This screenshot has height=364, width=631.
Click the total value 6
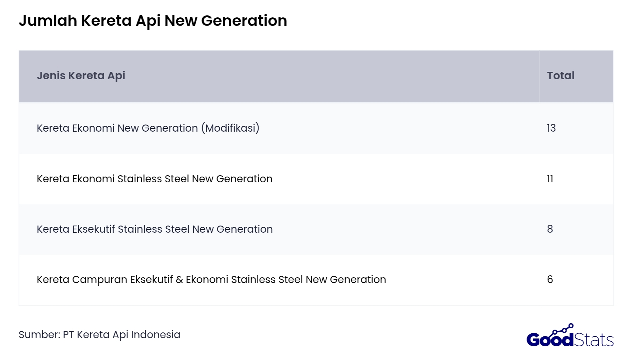tap(550, 280)
